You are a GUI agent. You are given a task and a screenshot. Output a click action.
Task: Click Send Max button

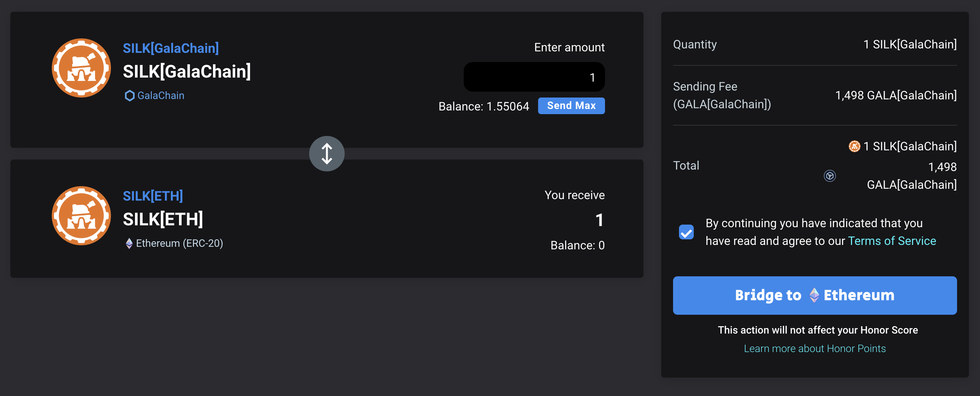[x=571, y=106]
